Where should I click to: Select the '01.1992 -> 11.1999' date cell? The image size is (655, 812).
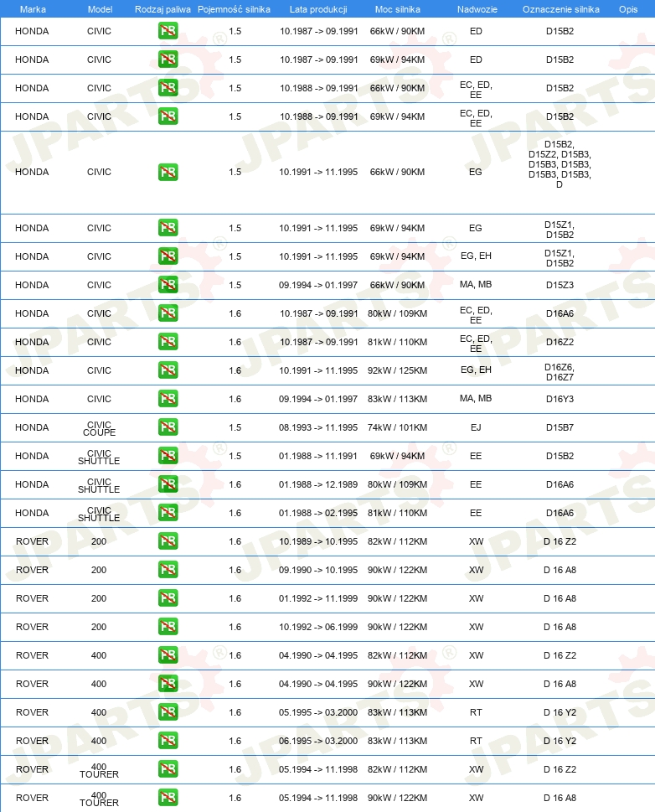click(318, 598)
